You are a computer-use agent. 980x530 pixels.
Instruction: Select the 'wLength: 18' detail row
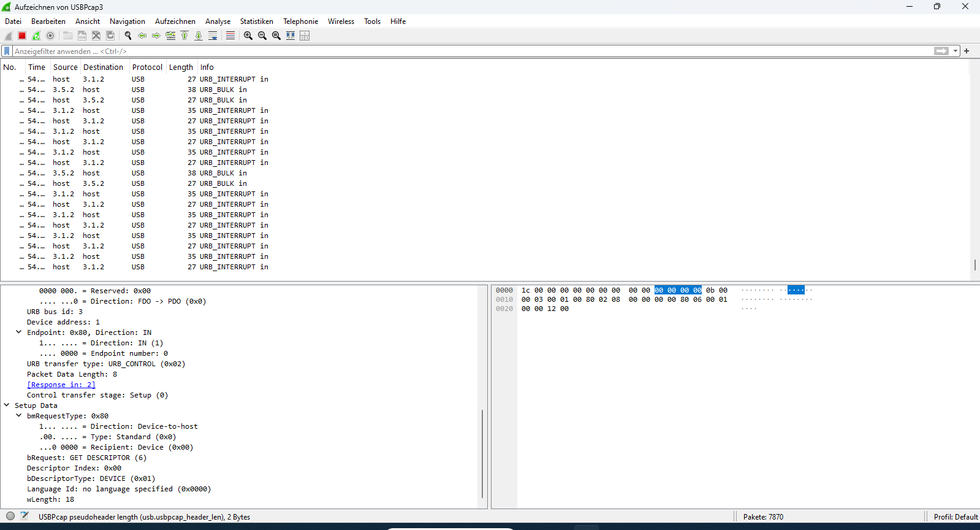point(51,499)
